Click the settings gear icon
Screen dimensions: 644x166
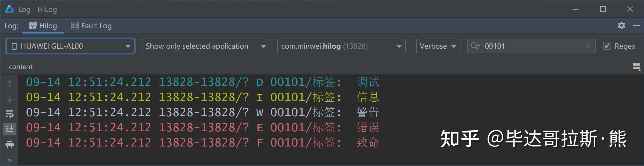(x=621, y=26)
